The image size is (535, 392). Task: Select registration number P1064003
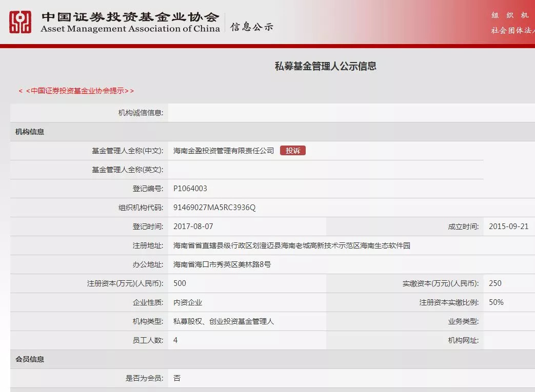[190, 189]
